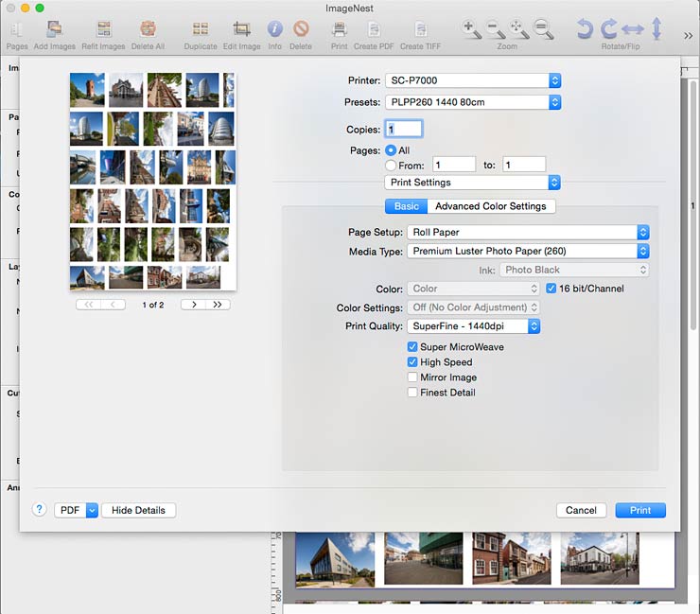Click the print preview page thumbnail
This screenshot has height=614, width=700.
153,181
